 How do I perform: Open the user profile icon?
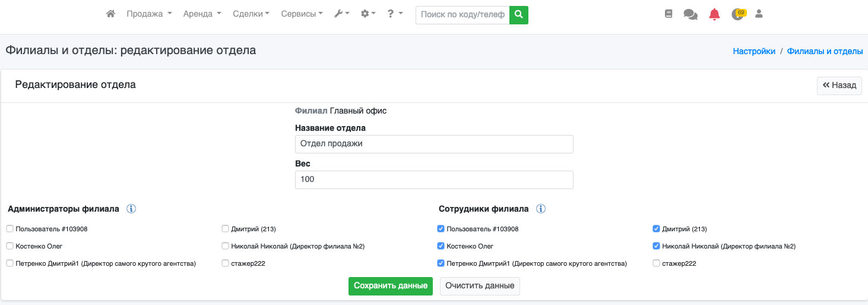759,14
